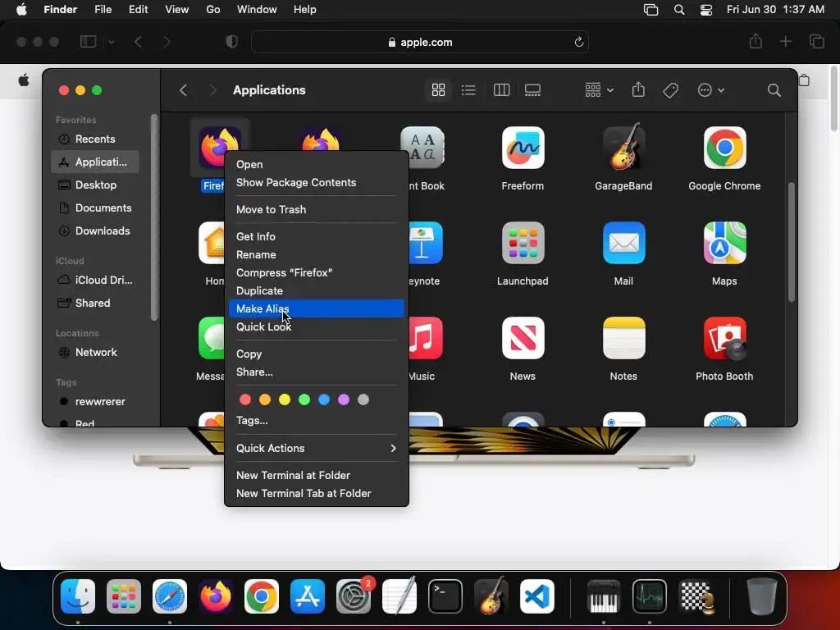Choose New Terminal Tab at Folder
This screenshot has height=630, width=840.
[x=316, y=493]
